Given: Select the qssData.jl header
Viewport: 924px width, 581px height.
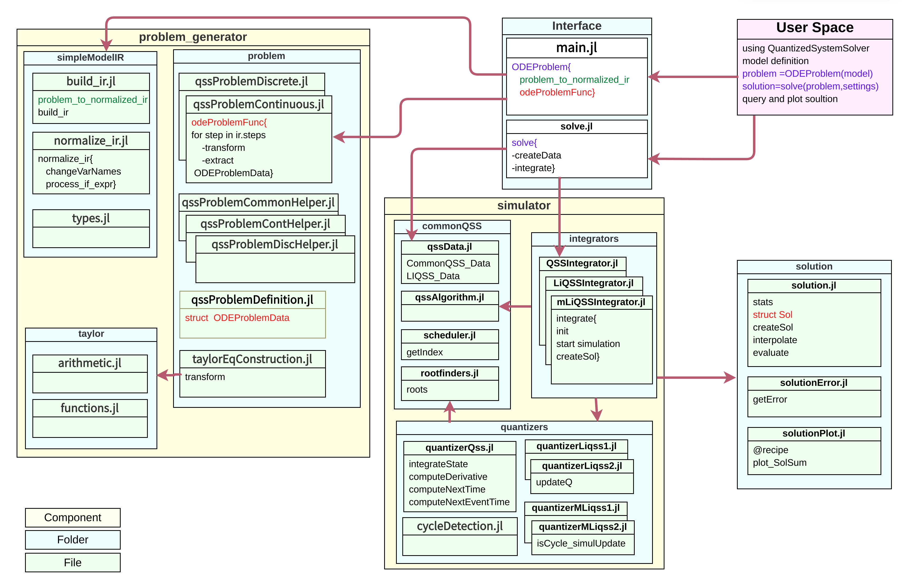Looking at the screenshot, I should coord(450,247).
